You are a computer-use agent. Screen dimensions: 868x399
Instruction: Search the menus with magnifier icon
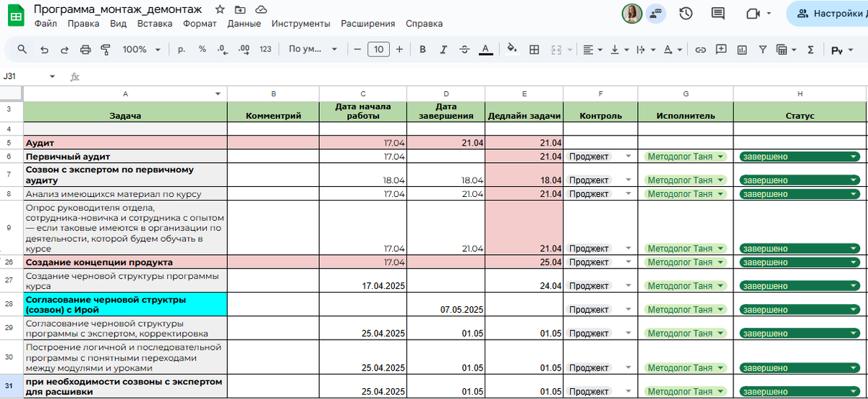(22, 49)
